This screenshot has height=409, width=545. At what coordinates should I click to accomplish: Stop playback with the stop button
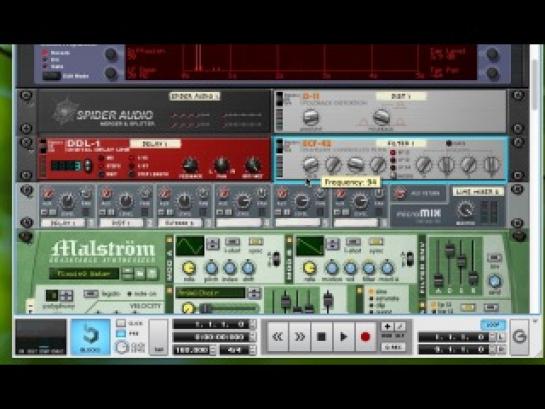click(x=322, y=336)
